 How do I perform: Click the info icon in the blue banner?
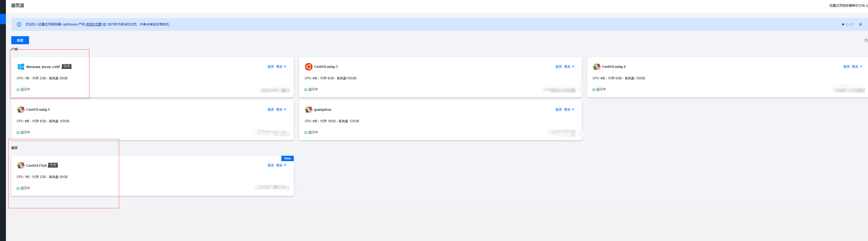(x=19, y=24)
